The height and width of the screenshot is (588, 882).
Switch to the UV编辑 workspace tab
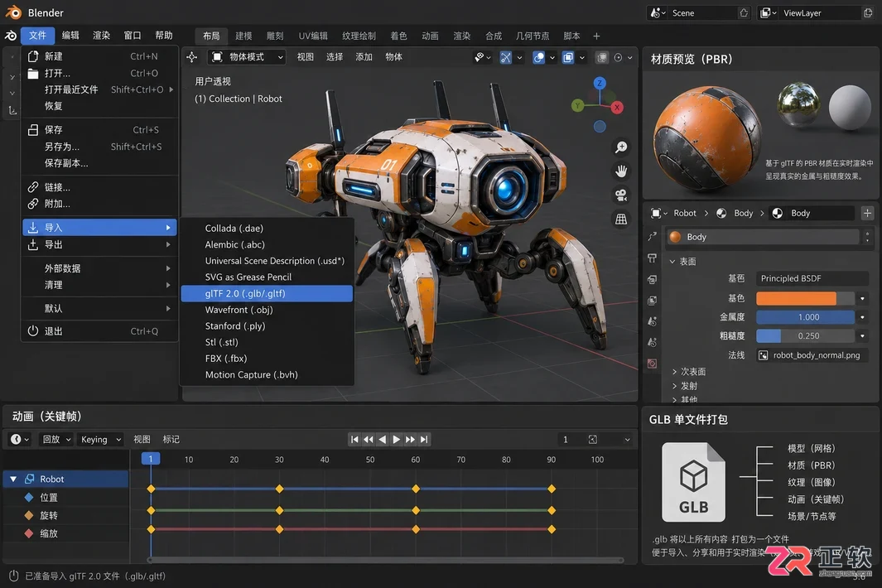pyautogui.click(x=313, y=36)
